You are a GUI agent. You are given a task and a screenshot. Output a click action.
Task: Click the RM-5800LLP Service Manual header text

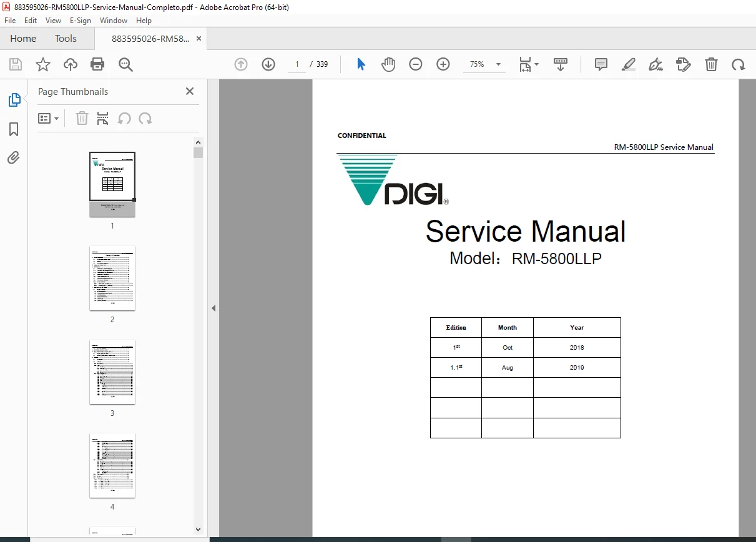point(664,147)
